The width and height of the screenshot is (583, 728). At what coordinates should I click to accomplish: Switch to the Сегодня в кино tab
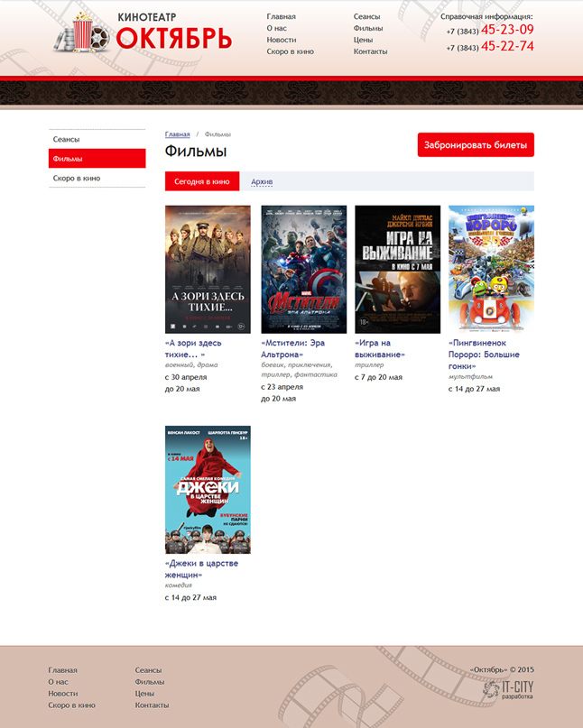click(202, 181)
